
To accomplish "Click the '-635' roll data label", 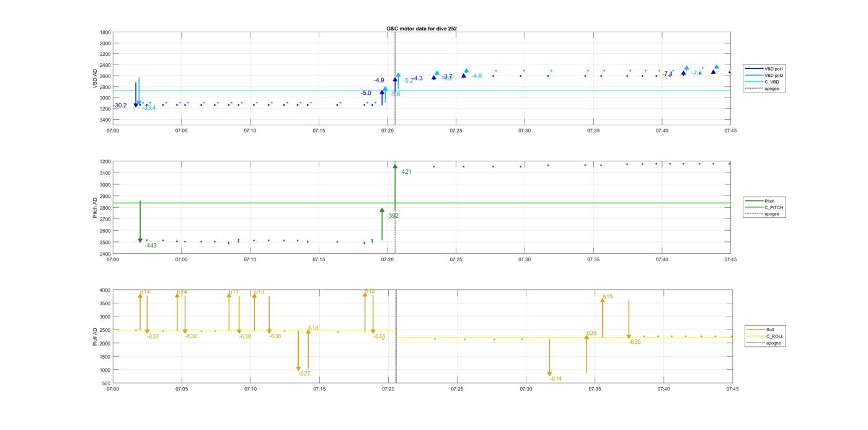I will pos(635,342).
